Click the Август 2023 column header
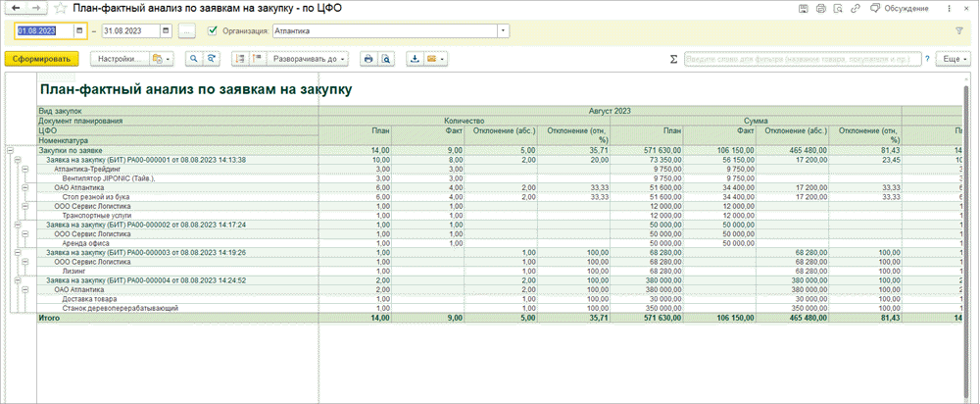The image size is (980, 404). click(x=610, y=111)
